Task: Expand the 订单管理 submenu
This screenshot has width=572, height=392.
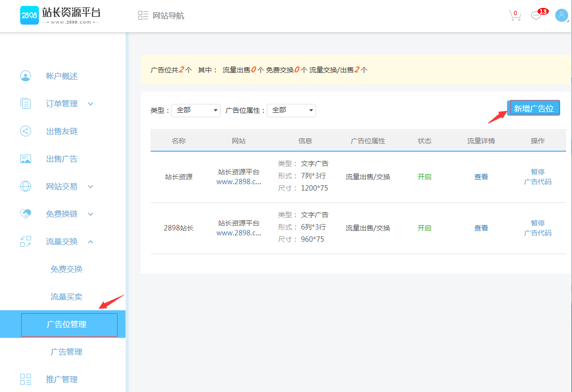Action: [91, 104]
